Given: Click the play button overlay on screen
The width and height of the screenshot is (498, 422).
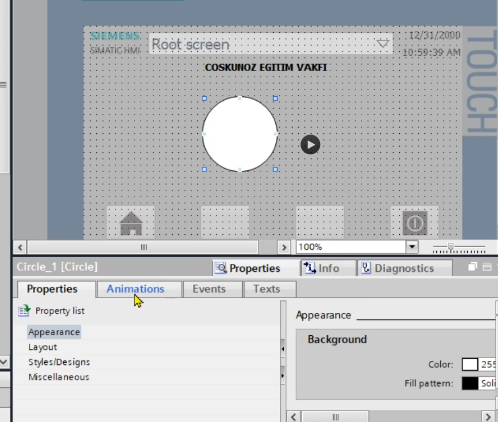Looking at the screenshot, I should 310,145.
